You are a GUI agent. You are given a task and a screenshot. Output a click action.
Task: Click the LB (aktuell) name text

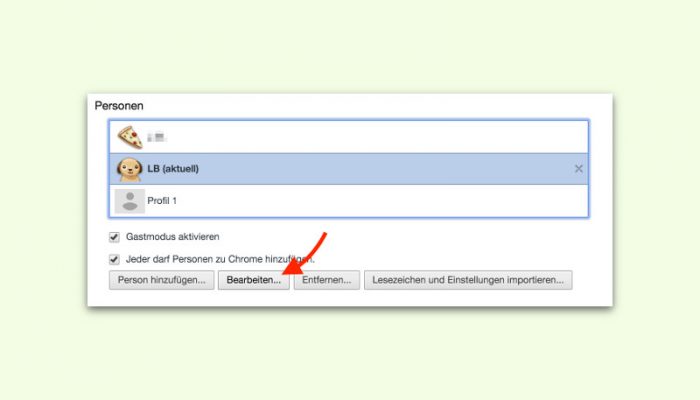point(173,169)
